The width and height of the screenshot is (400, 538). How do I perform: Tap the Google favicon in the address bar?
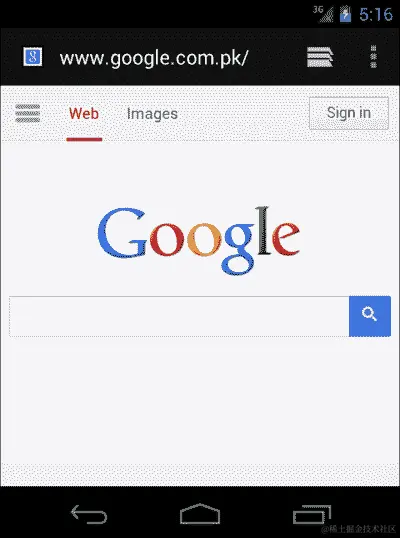33,57
